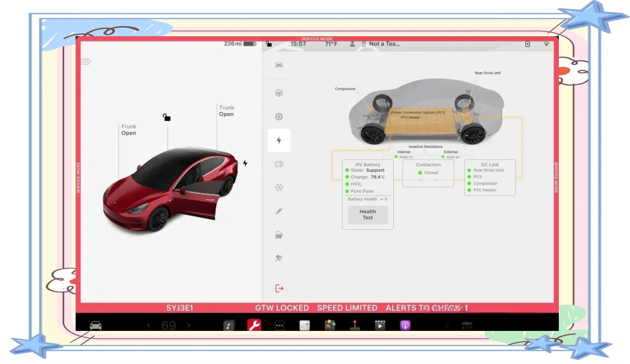Open the Theater clapperboard app
630x364 pixels.
(380, 326)
